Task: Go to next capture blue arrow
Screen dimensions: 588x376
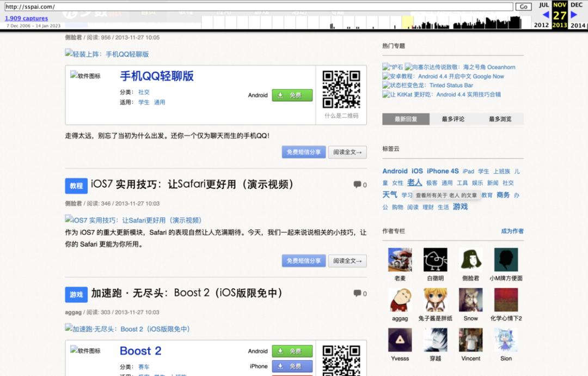Action: tap(574, 15)
